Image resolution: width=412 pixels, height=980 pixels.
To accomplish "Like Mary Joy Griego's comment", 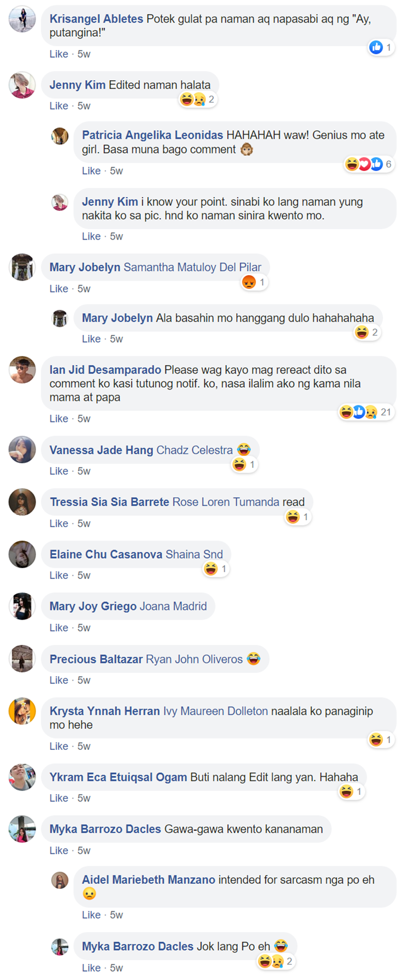I will (x=59, y=628).
